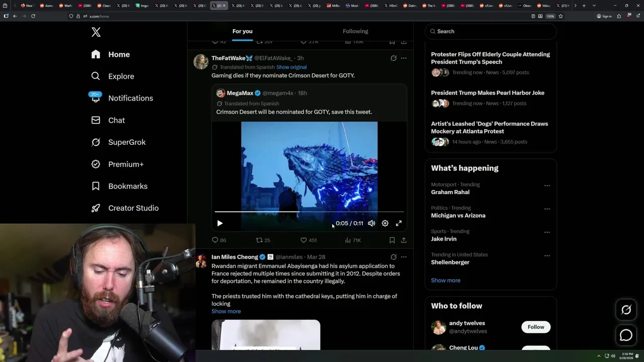Image resolution: width=644 pixels, height=362 pixels.
Task: Open the browser list all tabs dropdown
Action: (594, 6)
